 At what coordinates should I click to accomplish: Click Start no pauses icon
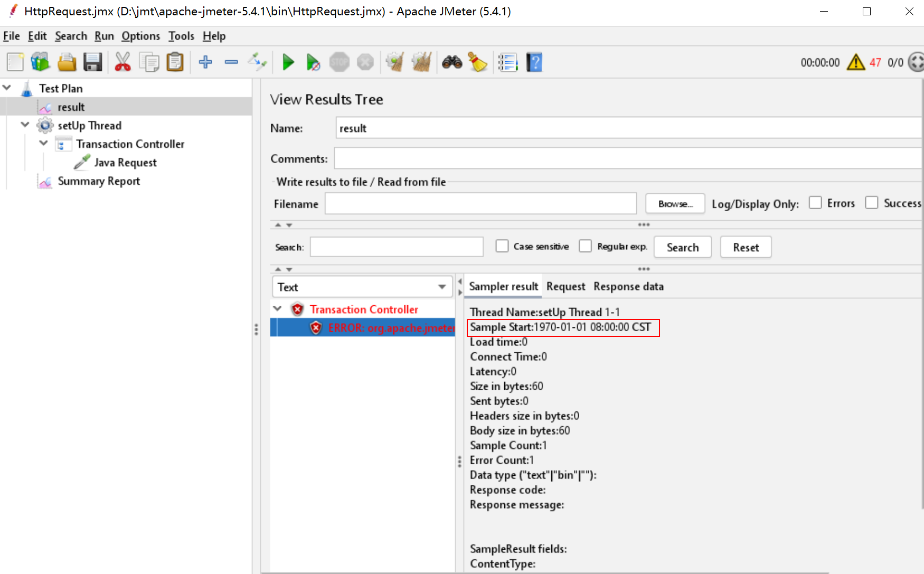313,62
